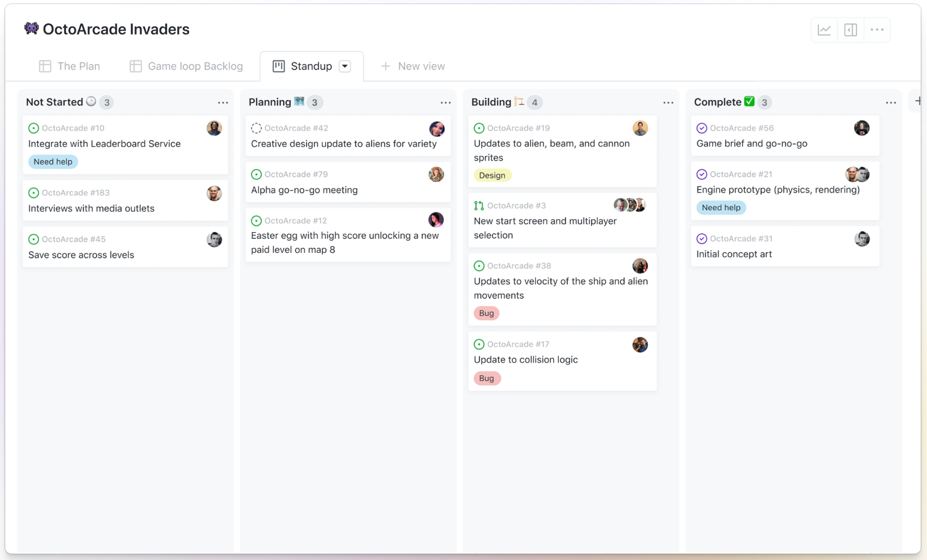Click the Planning column title
Image resolution: width=927 pixels, height=560 pixels.
pos(270,102)
